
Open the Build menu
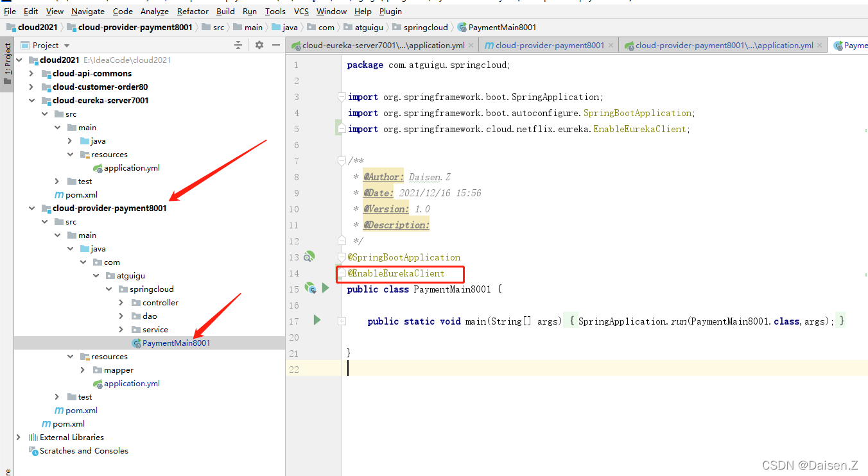point(225,11)
